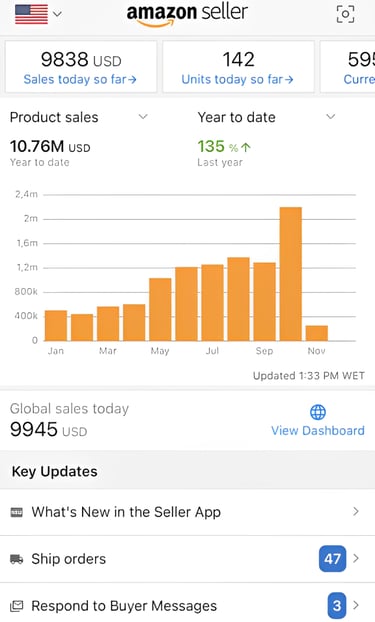Tap the View Dashboard link
Screen dimensions: 375x622
pos(318,430)
